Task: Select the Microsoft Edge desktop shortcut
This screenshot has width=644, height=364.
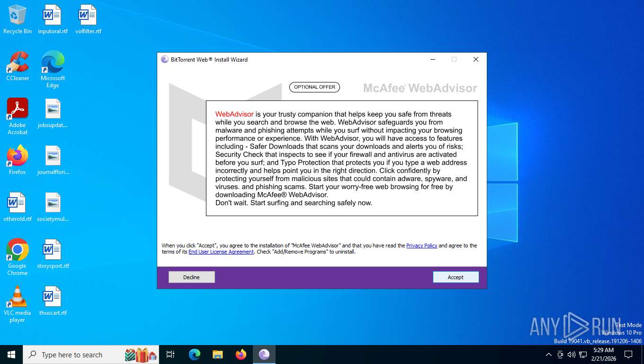Action: [x=53, y=70]
